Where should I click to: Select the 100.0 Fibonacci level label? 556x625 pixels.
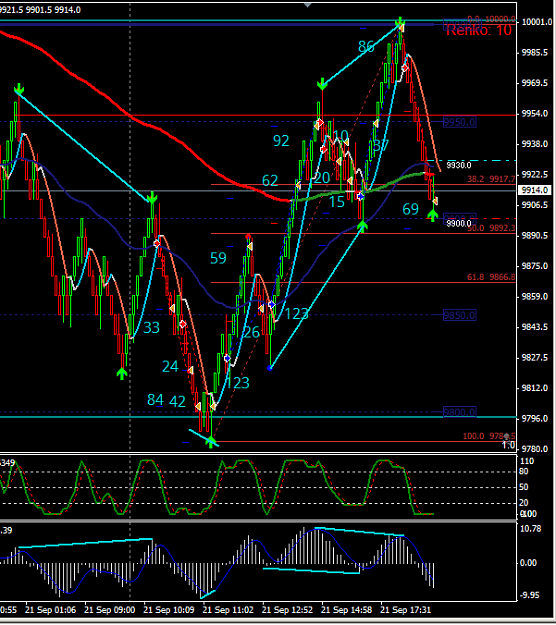tap(489, 436)
